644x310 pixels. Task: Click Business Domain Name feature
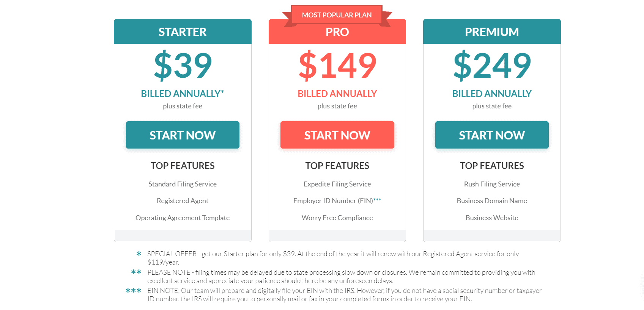(492, 201)
